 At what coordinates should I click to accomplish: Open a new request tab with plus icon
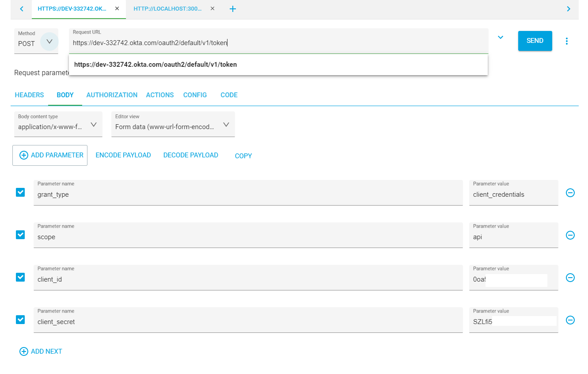point(233,9)
